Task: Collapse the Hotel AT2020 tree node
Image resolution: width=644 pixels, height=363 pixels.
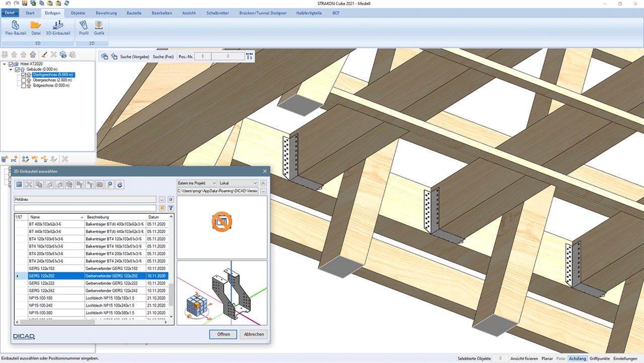Action: point(5,64)
